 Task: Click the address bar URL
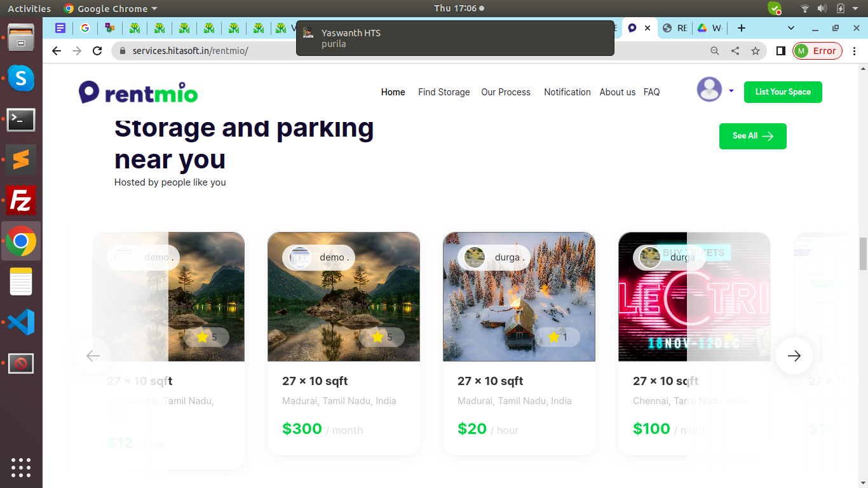190,51
